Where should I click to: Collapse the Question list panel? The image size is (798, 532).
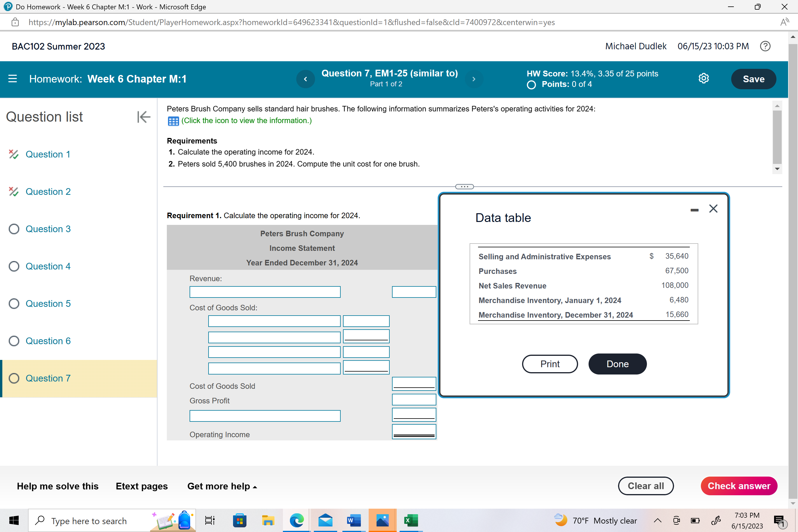coord(143,117)
